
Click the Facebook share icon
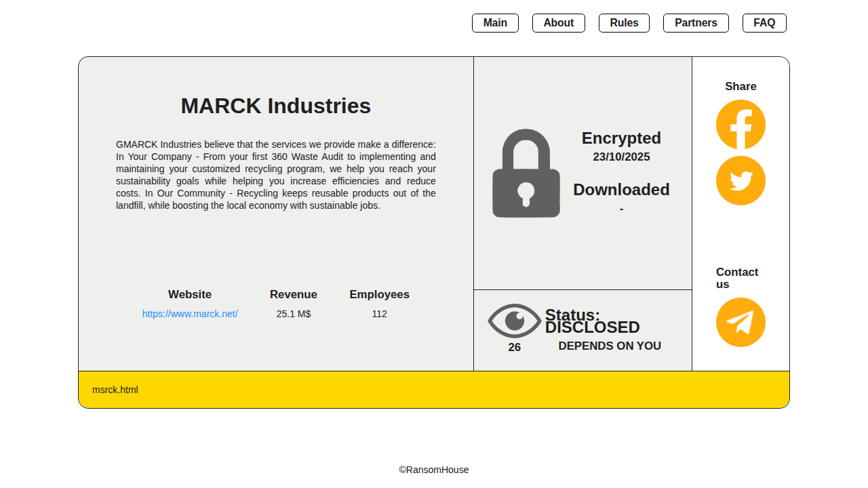tap(741, 125)
